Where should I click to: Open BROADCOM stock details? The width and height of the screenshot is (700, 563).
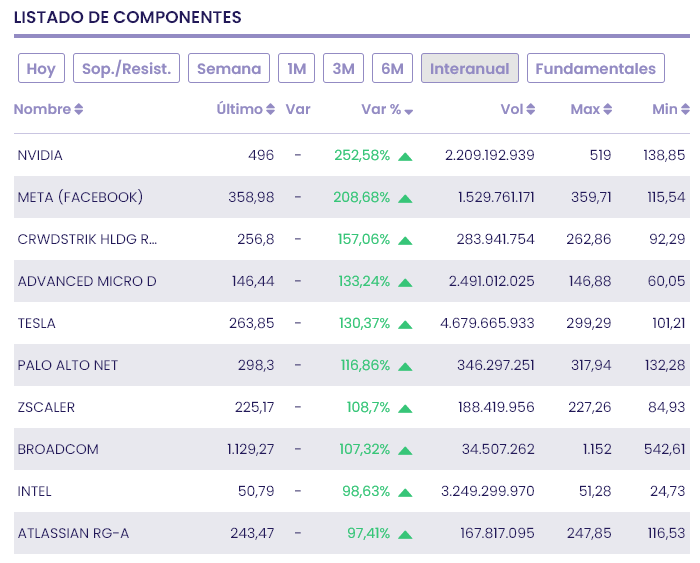(58, 450)
